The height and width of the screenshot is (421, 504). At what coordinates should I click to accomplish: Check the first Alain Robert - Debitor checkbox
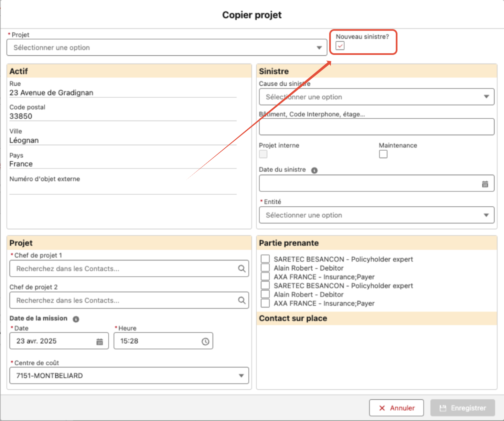coord(265,268)
